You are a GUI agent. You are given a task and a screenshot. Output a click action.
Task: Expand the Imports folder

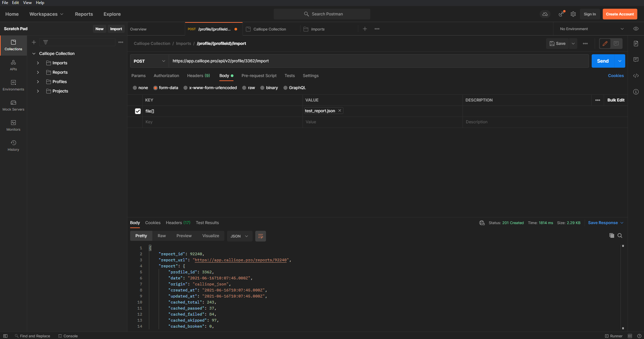pos(38,63)
